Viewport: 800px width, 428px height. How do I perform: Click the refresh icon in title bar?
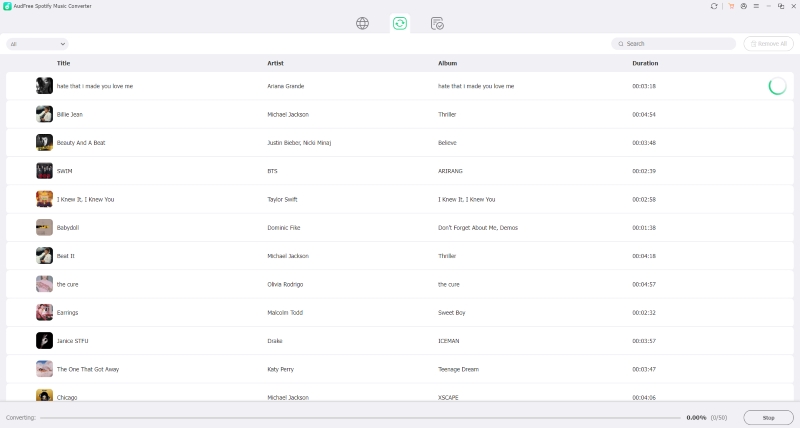coord(714,6)
